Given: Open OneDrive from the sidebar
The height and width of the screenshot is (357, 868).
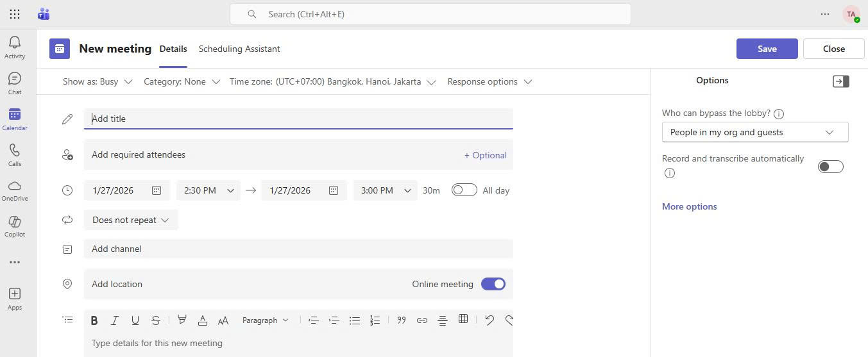Looking at the screenshot, I should pyautogui.click(x=14, y=190).
